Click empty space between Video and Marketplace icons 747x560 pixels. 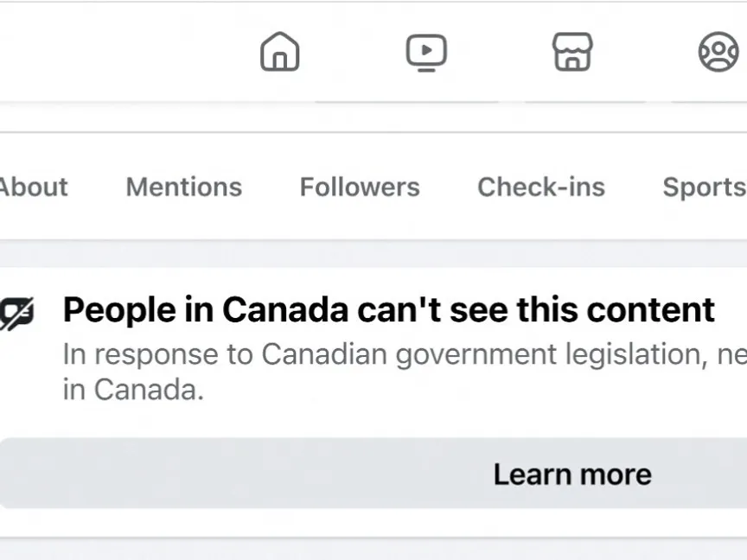500,52
